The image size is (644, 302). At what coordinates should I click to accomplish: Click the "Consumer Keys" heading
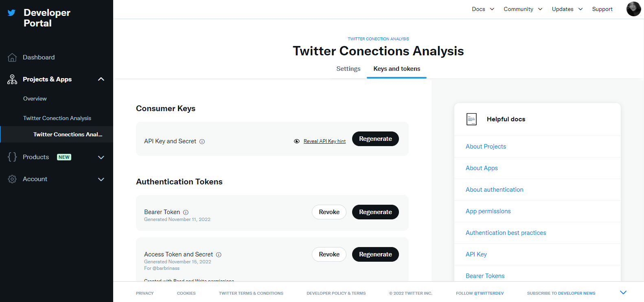(166, 108)
